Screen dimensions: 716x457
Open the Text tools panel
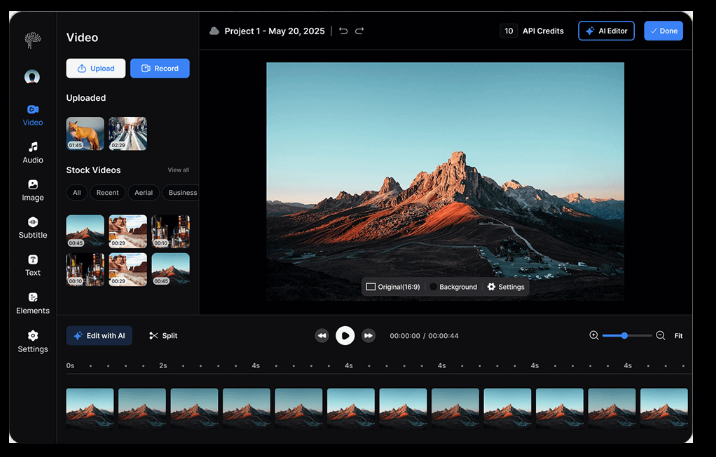click(x=33, y=265)
